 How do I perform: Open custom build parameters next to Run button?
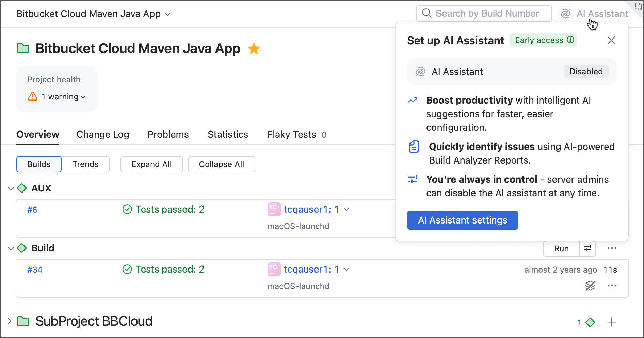coord(587,248)
